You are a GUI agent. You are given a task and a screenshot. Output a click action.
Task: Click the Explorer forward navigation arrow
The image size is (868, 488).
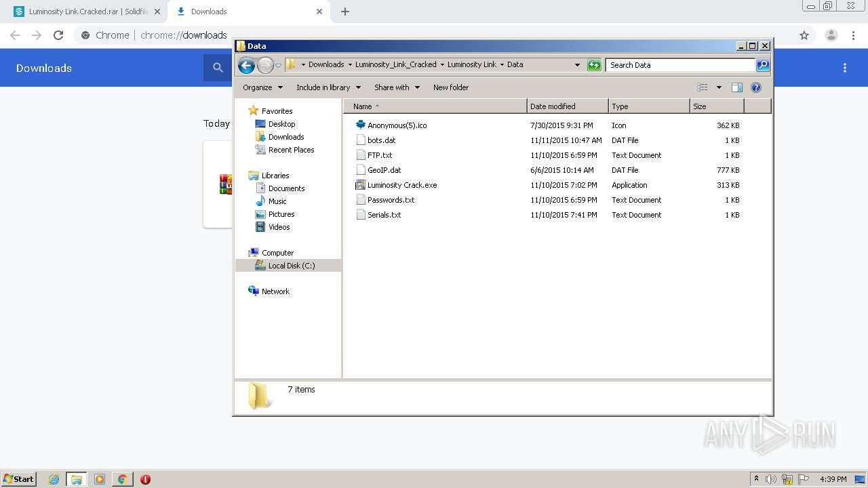click(x=265, y=65)
